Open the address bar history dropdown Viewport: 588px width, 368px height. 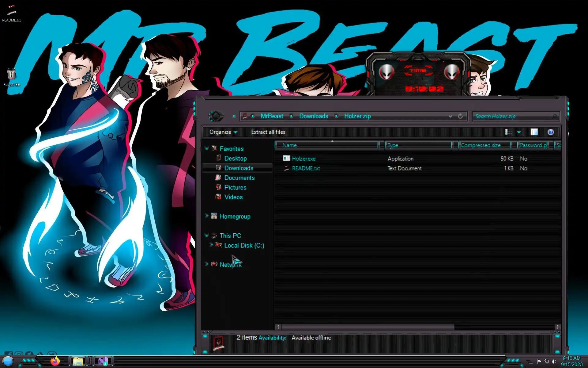coord(450,116)
